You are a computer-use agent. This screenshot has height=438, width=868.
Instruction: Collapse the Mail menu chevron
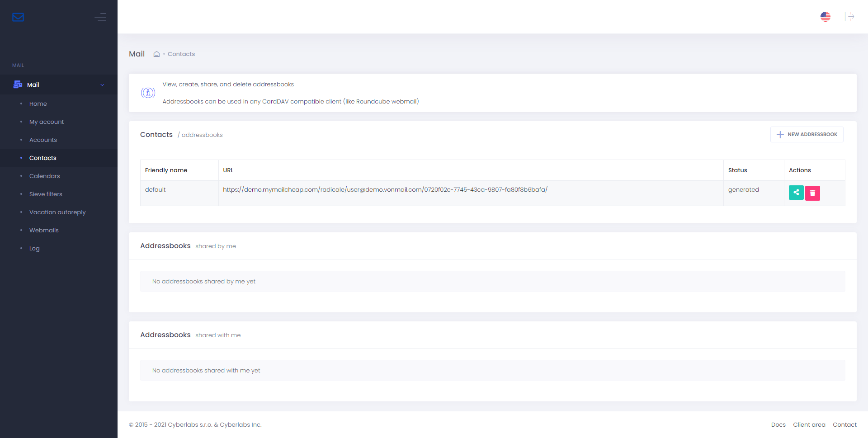click(x=102, y=85)
